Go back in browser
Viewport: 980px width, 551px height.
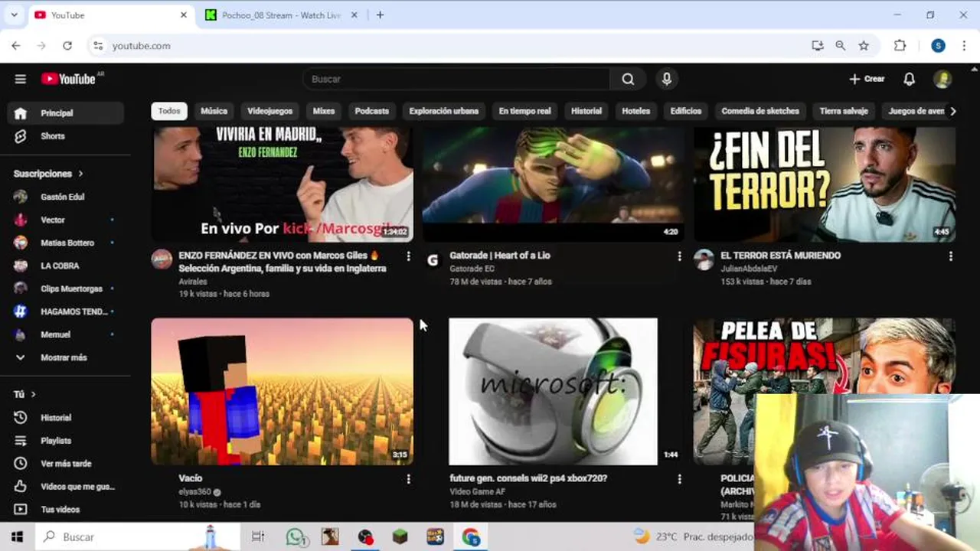click(16, 46)
